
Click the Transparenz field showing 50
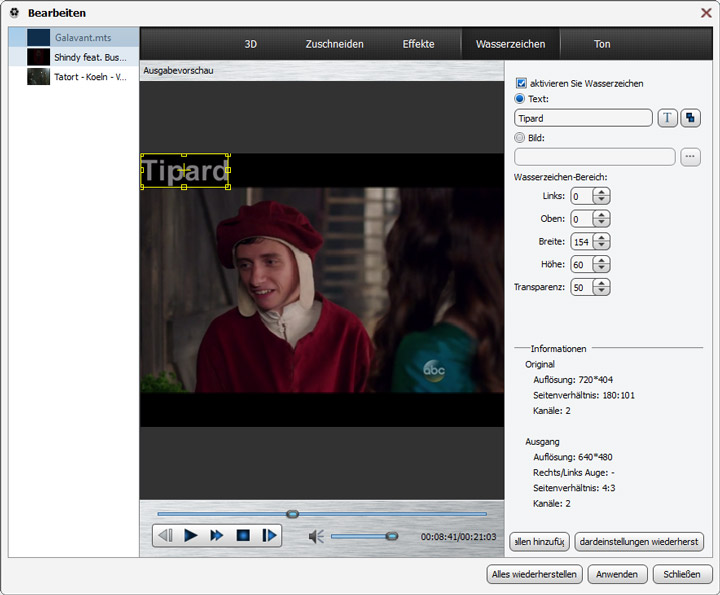point(582,287)
